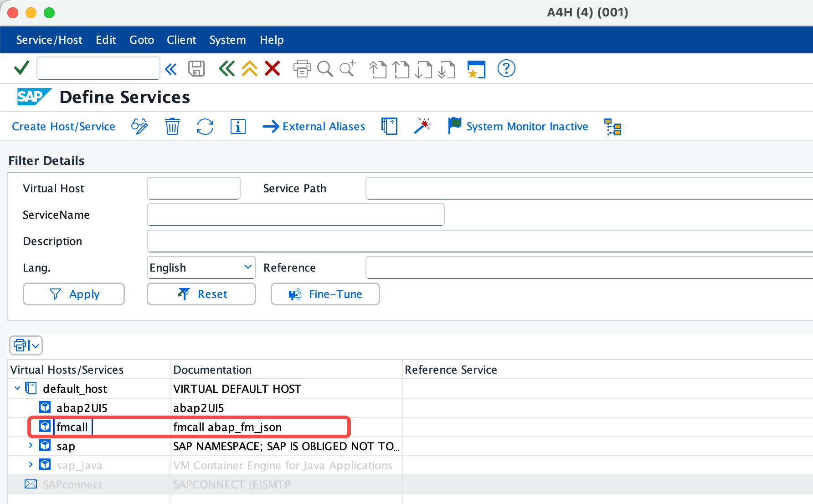Click the Apply filter button
Image resolution: width=813 pixels, height=504 pixels.
pos(74,294)
